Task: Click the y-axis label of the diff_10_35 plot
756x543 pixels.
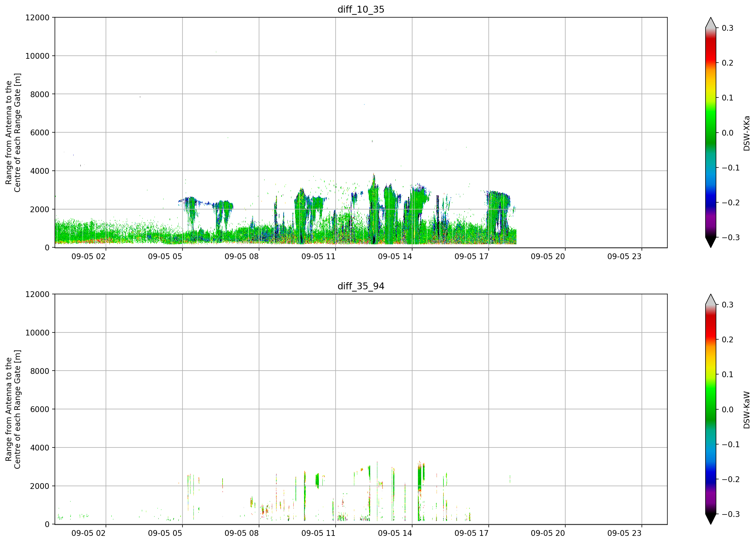Action: coord(13,132)
